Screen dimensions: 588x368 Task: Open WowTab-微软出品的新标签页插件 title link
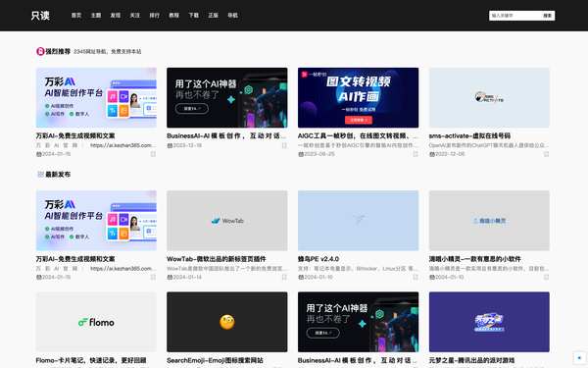217,259
